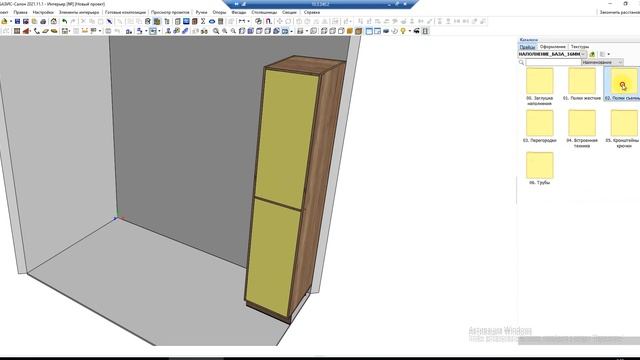This screenshot has width=640, height=360.
Task: Click the Save (floppy disk) toolbar icon
Action: [17, 21]
